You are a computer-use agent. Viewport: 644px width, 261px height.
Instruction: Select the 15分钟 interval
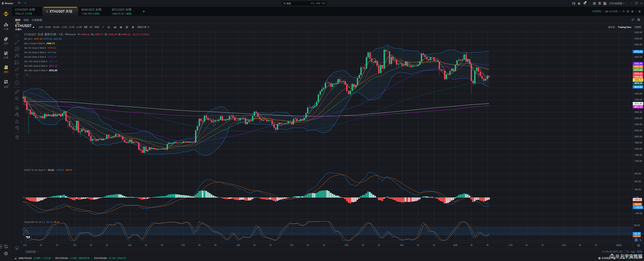pyautogui.click(x=56, y=27)
